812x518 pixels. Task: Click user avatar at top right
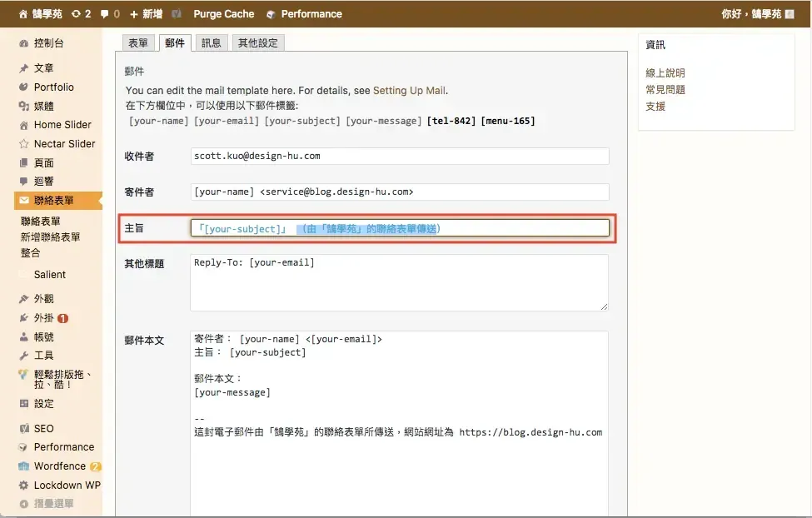pyautogui.click(x=790, y=14)
